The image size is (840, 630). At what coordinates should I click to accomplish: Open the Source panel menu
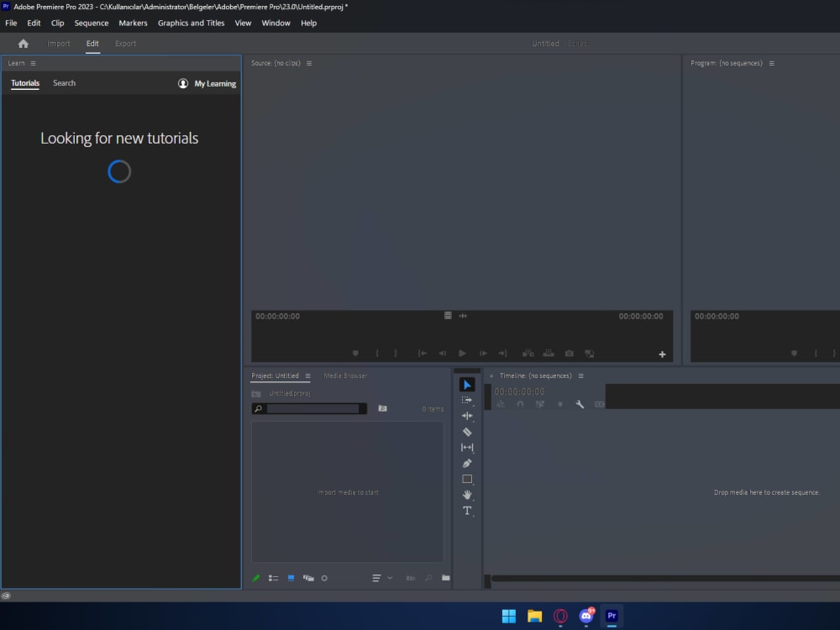click(309, 63)
